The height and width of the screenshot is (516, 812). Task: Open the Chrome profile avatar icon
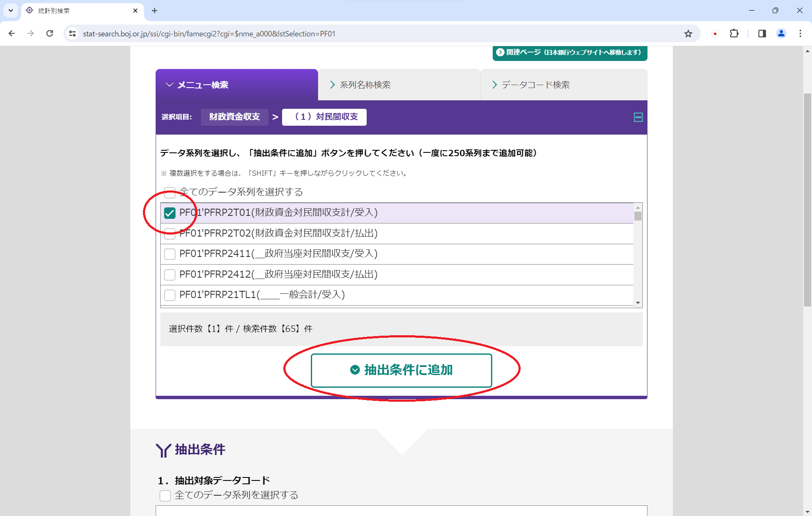pos(781,33)
